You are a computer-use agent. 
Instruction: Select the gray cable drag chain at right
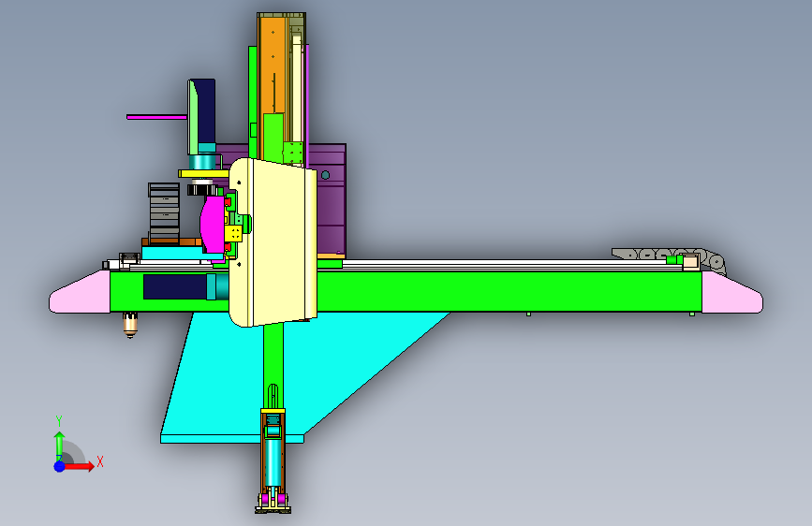click(x=669, y=259)
